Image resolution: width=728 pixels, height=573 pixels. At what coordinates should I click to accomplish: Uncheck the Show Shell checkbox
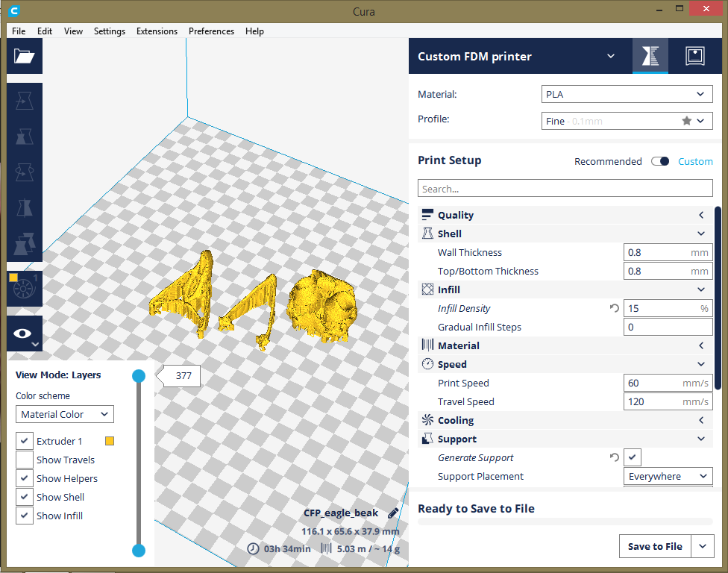pos(24,497)
